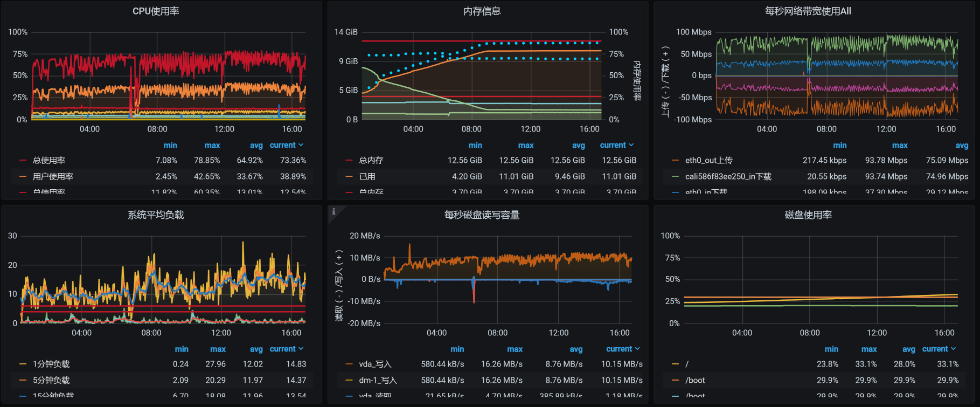The width and height of the screenshot is (980, 407).
Task: Sort CPU使用率 legend by current column
Action: (x=286, y=146)
